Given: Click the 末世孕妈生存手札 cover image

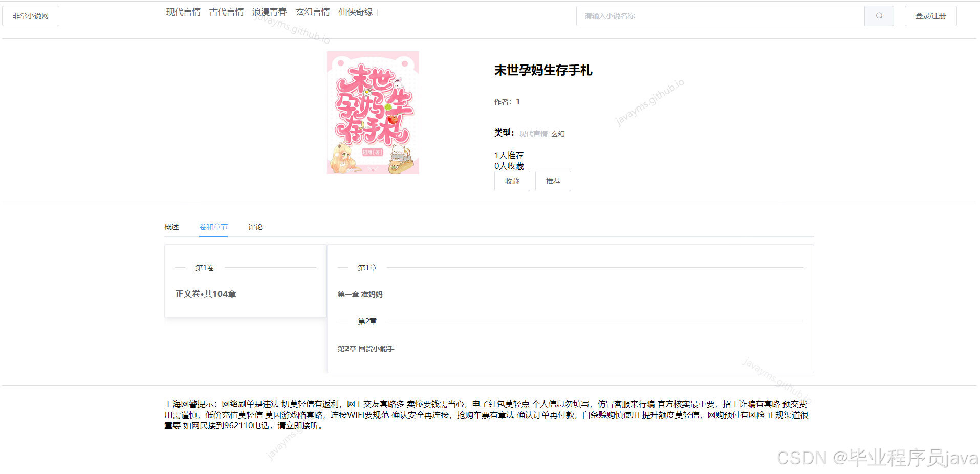Looking at the screenshot, I should pos(373,113).
